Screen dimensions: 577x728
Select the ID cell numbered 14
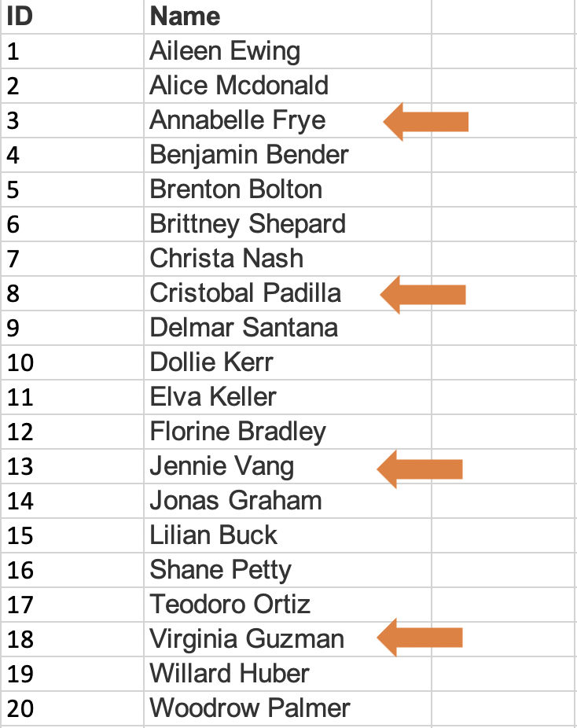72,501
